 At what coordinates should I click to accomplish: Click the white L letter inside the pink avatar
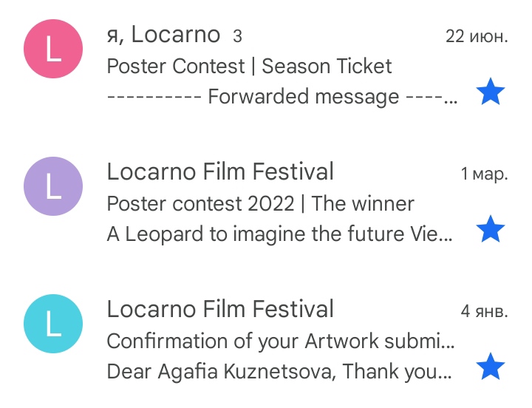coord(53,49)
